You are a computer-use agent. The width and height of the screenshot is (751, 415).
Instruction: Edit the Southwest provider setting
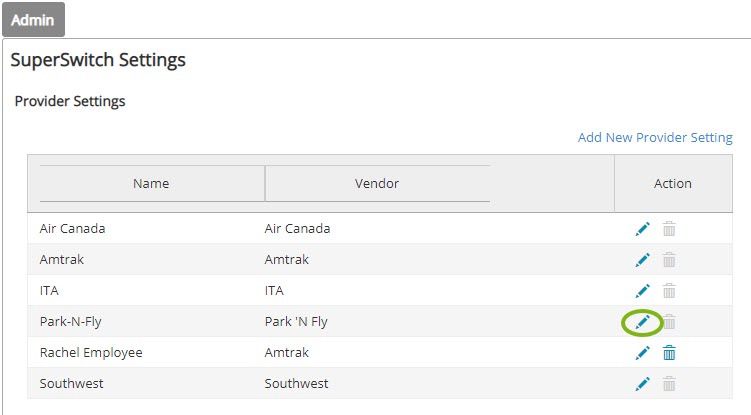point(642,384)
